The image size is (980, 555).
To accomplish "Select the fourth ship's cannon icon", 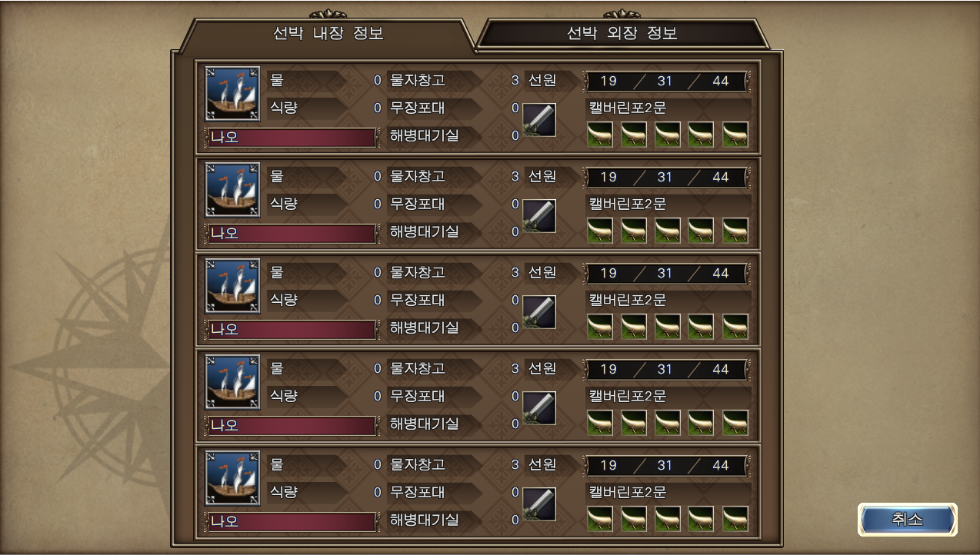I will click(x=539, y=408).
